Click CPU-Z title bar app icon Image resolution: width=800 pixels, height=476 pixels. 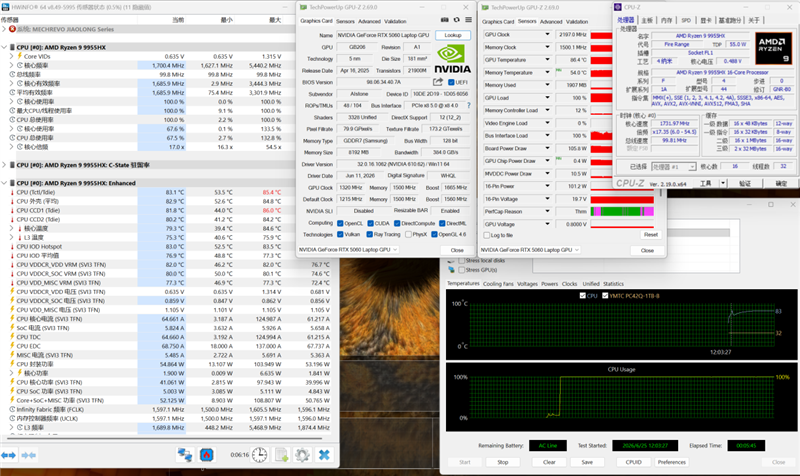pyautogui.click(x=618, y=7)
